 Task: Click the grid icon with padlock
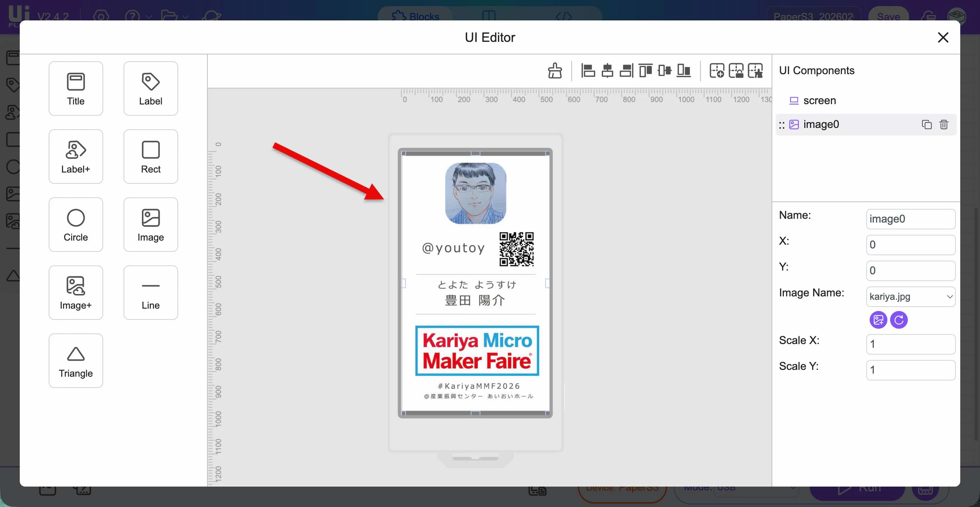pyautogui.click(x=736, y=71)
